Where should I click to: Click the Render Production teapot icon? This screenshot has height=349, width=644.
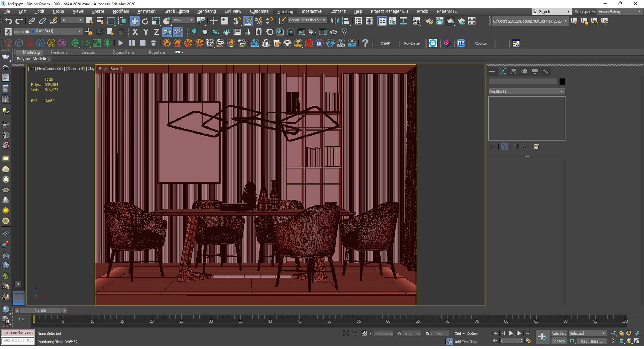pyautogui.click(x=450, y=21)
